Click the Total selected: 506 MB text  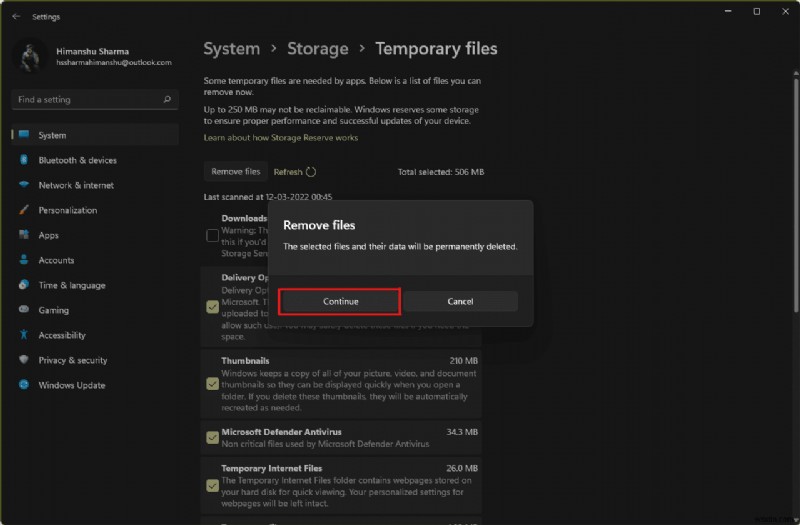[x=441, y=172]
